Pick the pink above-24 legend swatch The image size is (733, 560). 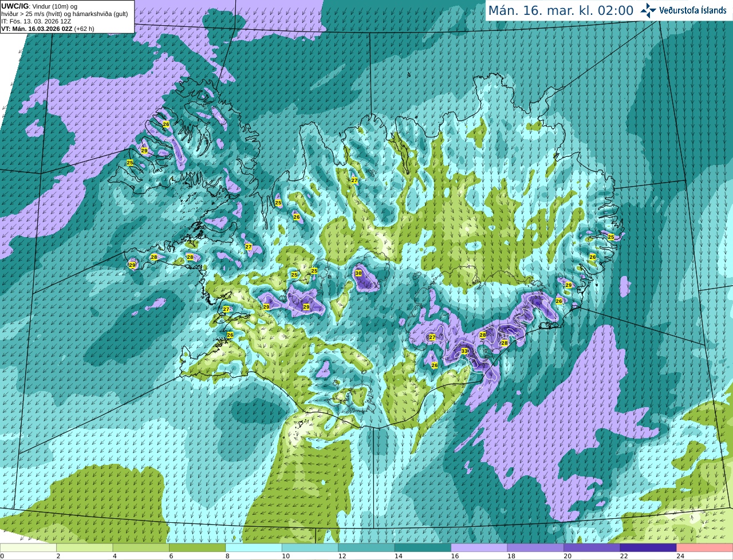[x=705, y=547]
